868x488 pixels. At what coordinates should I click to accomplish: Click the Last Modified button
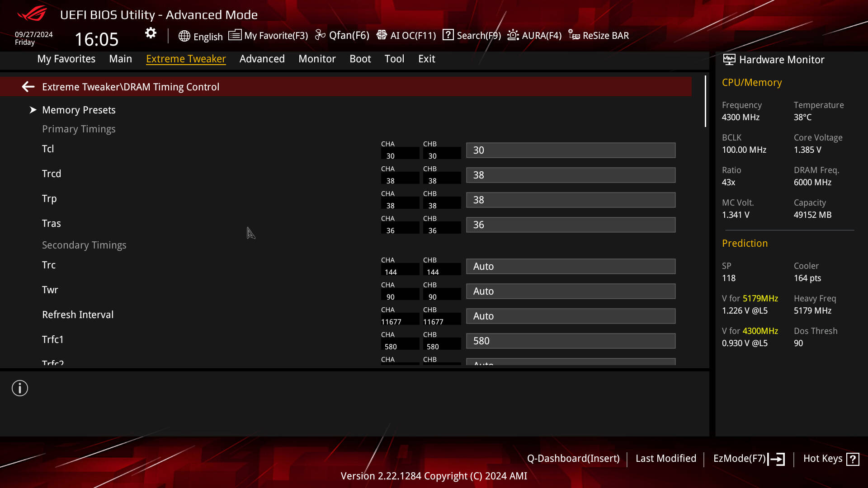(665, 459)
